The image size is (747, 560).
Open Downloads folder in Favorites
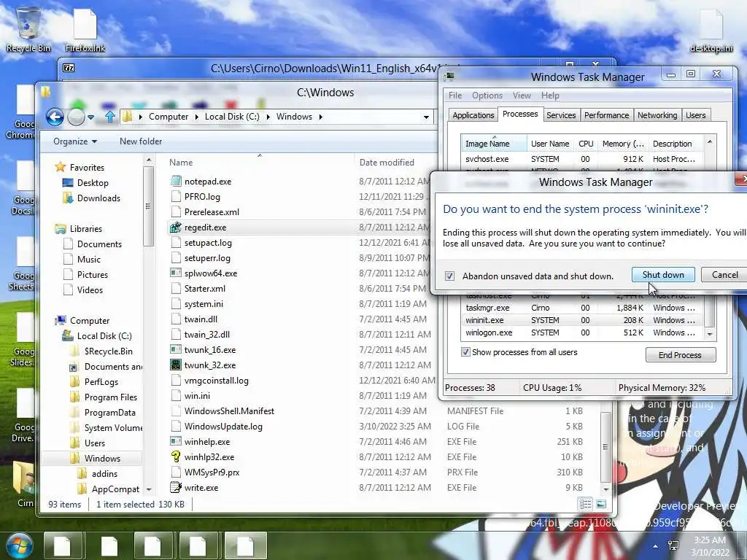point(98,198)
